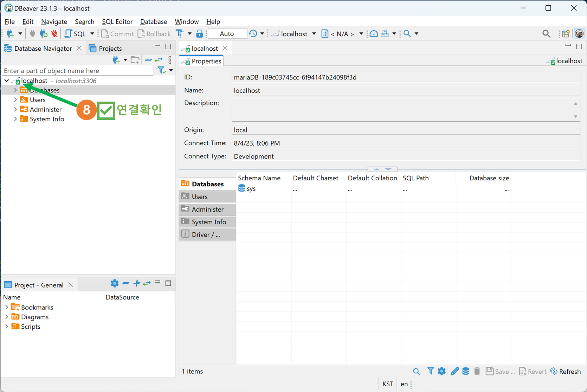The height and width of the screenshot is (392, 587).
Task: Click the Project panel settings gear icon
Action: point(115,283)
